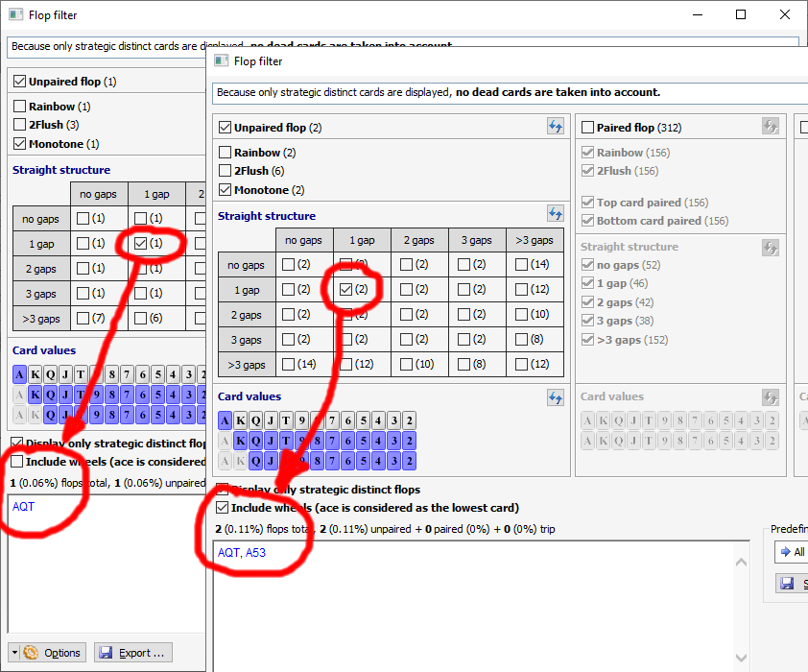This screenshot has width=808, height=672.
Task: Uncheck the 1 gap / 1 gap cell in the front window
Action: coord(346,289)
